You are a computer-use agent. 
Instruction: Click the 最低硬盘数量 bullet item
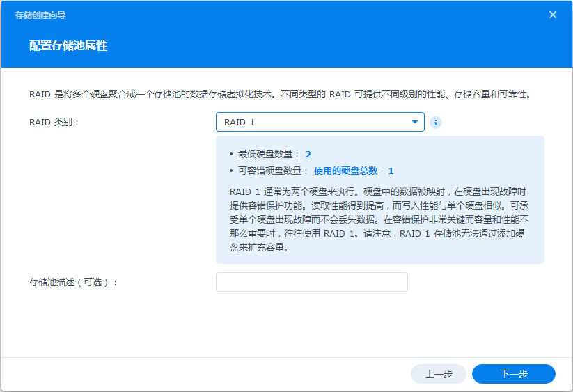tap(270, 154)
